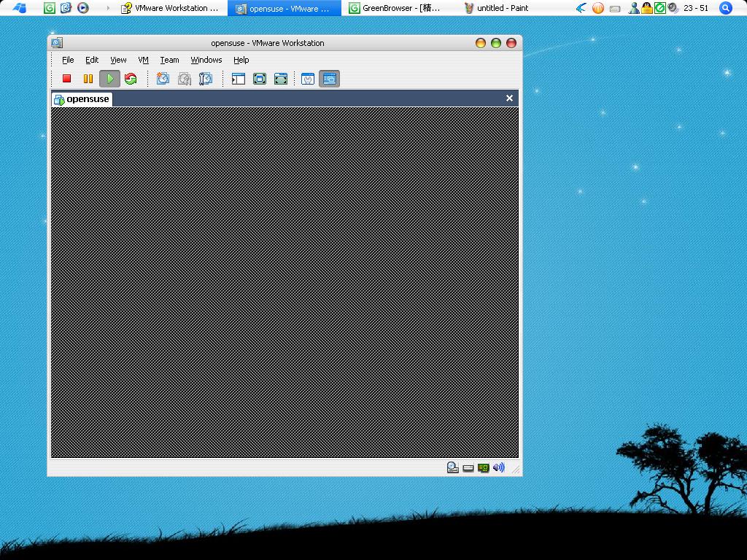This screenshot has width=747, height=560.
Task: Take a snapshot of the VM
Action: [x=163, y=79]
